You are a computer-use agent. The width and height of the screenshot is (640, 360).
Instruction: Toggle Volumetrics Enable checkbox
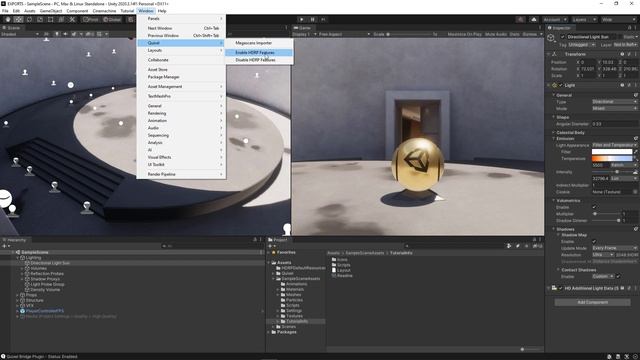coord(594,207)
